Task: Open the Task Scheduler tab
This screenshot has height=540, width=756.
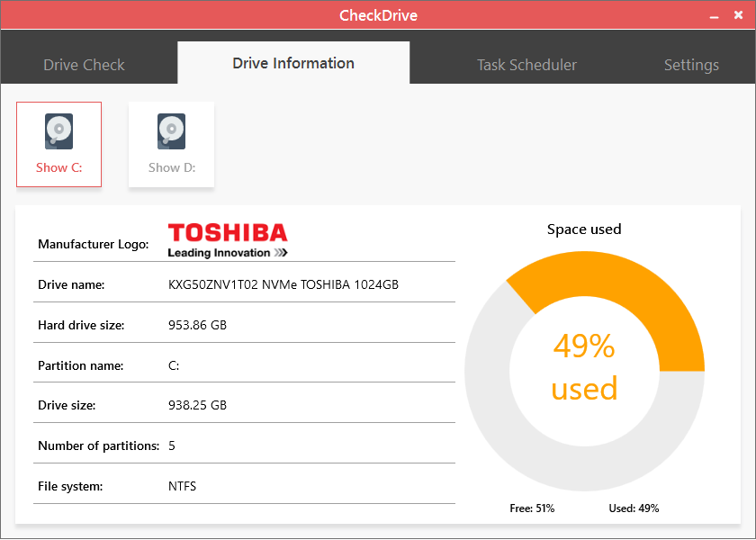Action: point(526,65)
